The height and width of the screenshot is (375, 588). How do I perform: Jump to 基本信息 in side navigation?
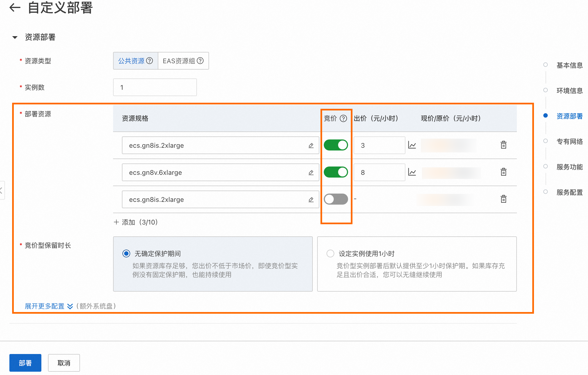pos(570,65)
